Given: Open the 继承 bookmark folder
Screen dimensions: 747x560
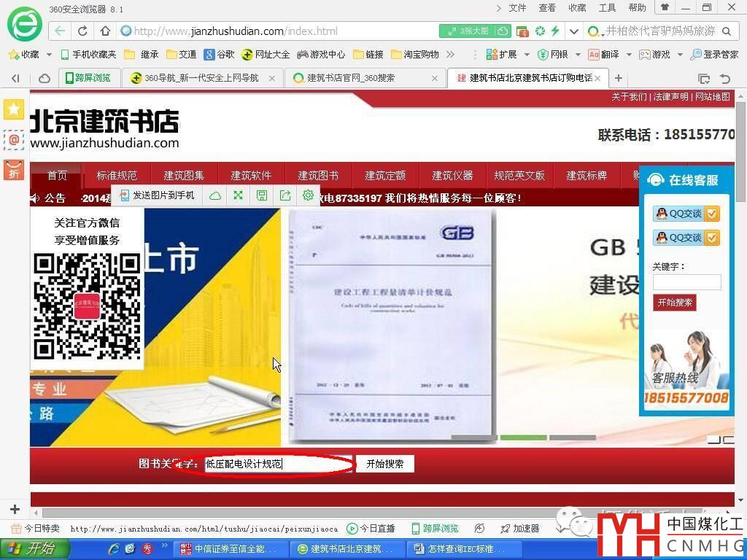Looking at the screenshot, I should coord(141,54).
